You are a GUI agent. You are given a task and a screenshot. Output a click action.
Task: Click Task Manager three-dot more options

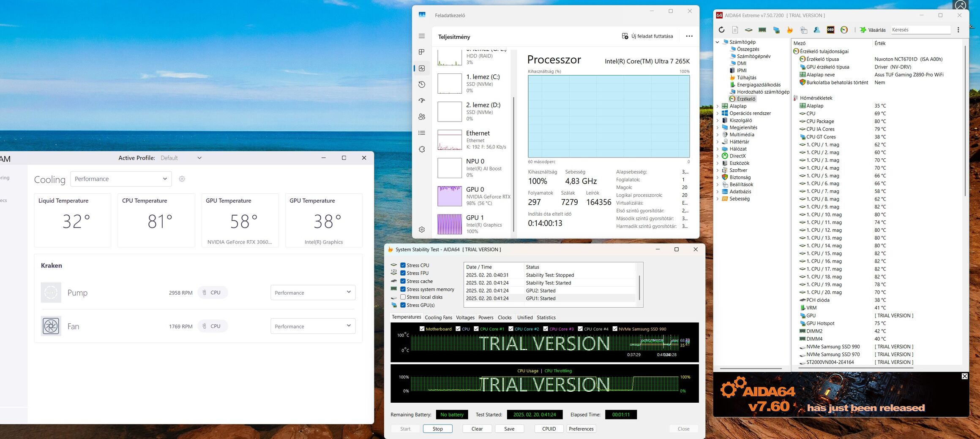689,36
